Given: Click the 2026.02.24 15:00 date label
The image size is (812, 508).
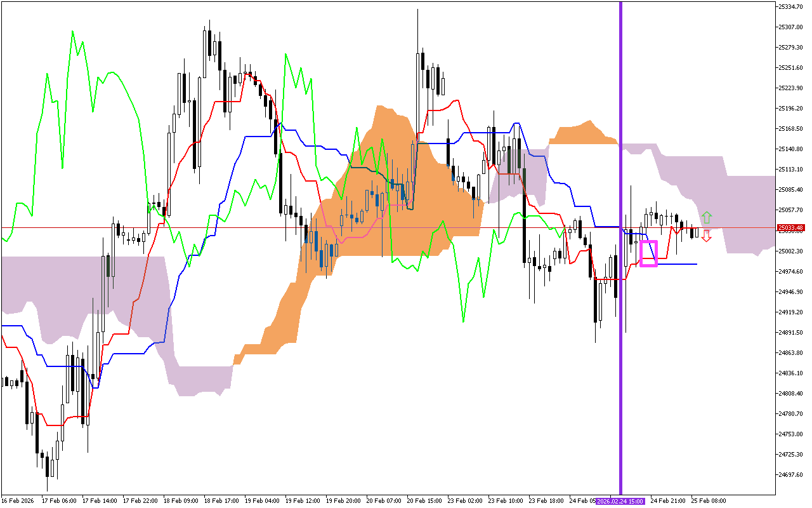Looking at the screenshot, I should click(620, 501).
